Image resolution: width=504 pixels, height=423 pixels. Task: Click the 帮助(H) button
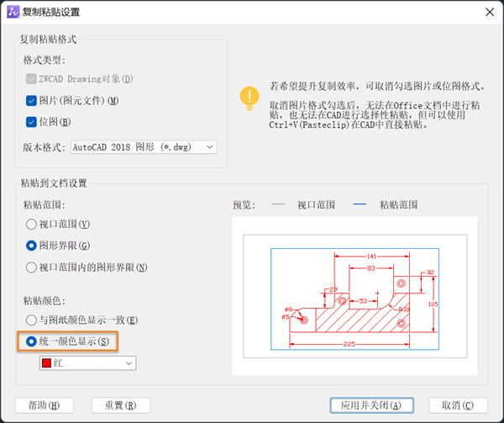pos(45,405)
